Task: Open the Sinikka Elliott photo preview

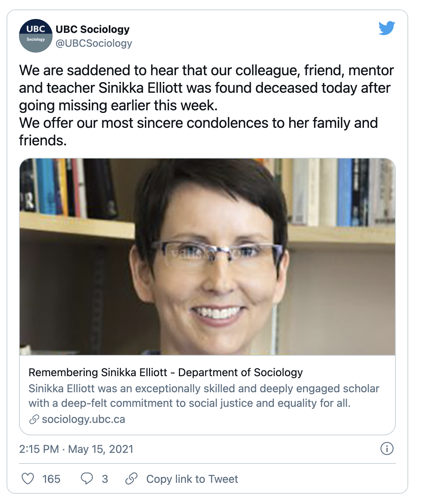Action: coord(207,256)
